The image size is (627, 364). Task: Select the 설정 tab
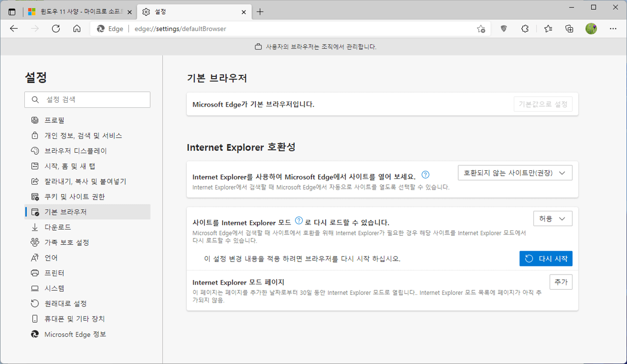tap(194, 12)
